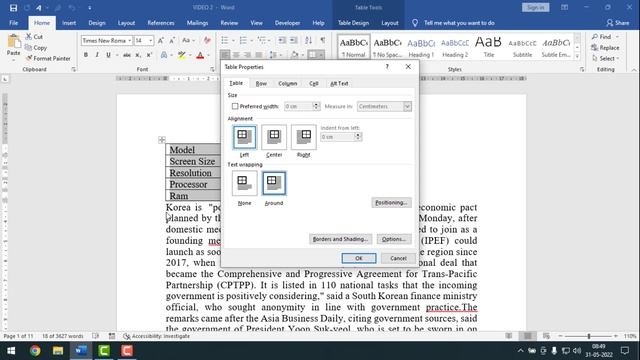Click the Bullets list icon

(224, 40)
